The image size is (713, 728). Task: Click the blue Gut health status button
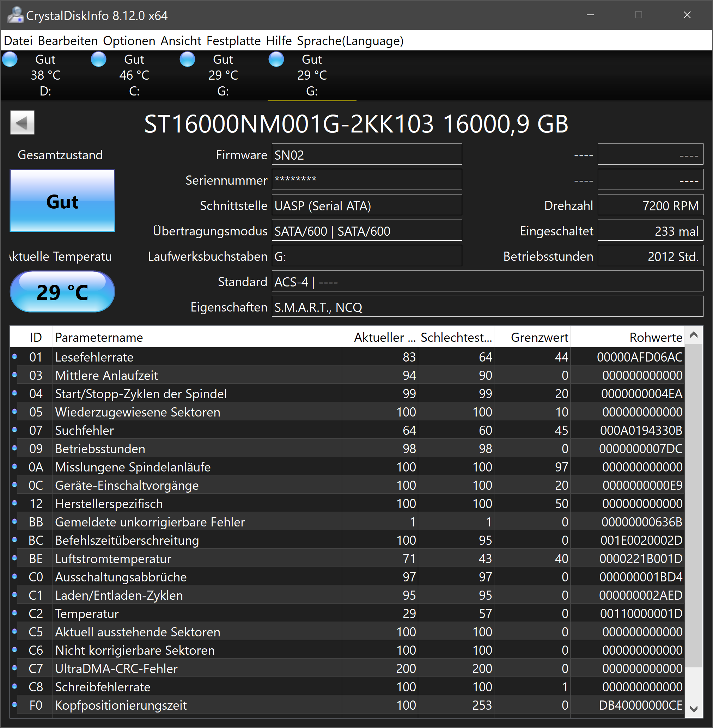tap(62, 201)
